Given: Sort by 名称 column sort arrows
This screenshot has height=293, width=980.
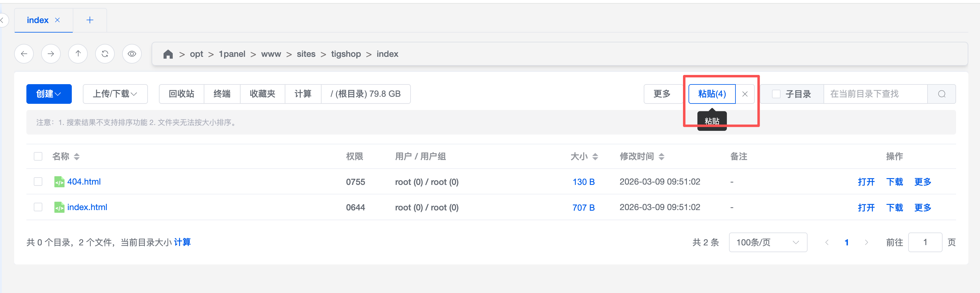Looking at the screenshot, I should click(77, 157).
